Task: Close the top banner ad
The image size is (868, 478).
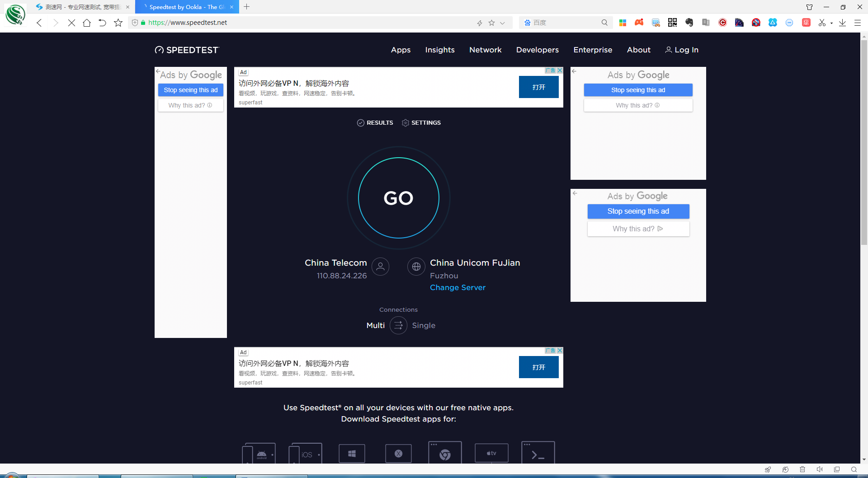Action: [x=560, y=70]
